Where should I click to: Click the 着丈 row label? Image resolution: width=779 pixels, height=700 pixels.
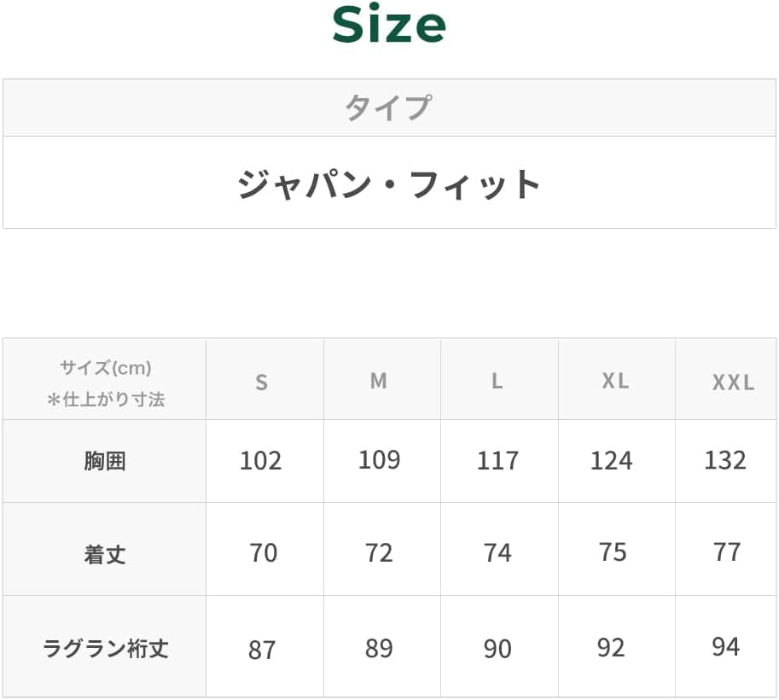[105, 555]
